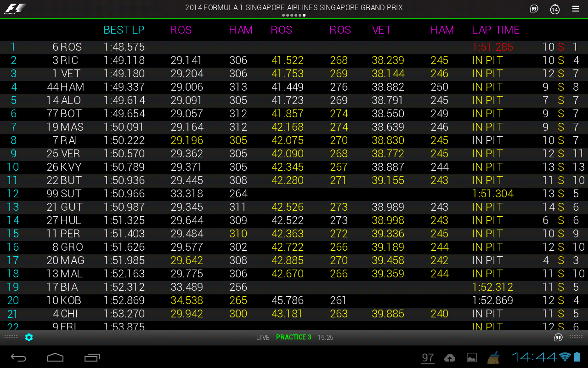Tap the last page indicator dot

tap(304, 15)
